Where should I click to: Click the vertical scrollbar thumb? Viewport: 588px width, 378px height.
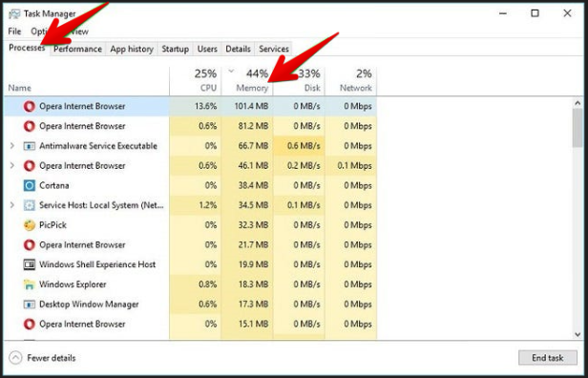[x=577, y=128]
